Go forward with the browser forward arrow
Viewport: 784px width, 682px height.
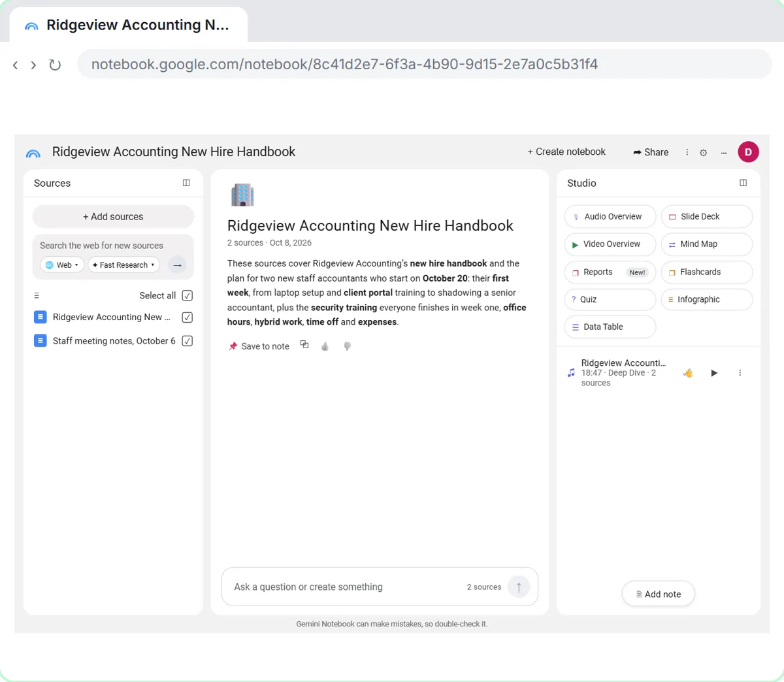click(x=33, y=65)
